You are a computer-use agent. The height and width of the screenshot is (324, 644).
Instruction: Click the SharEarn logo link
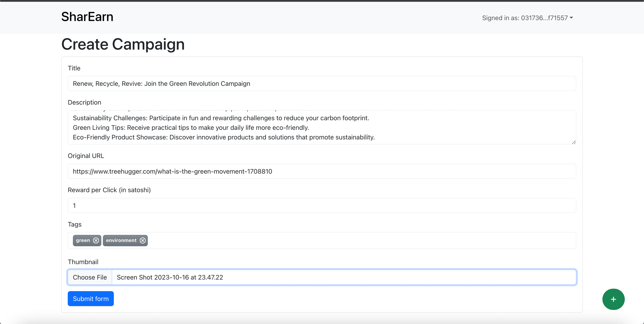click(87, 17)
